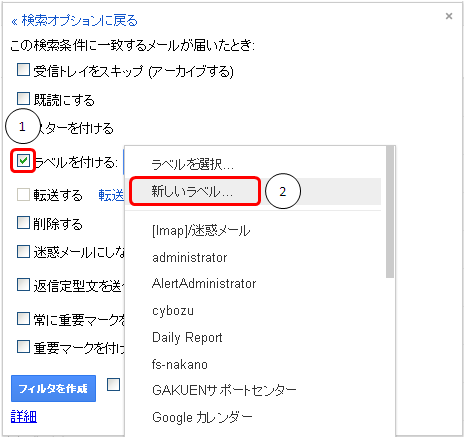Tick the checkbox beside フィルタを作成 button

(x=113, y=385)
